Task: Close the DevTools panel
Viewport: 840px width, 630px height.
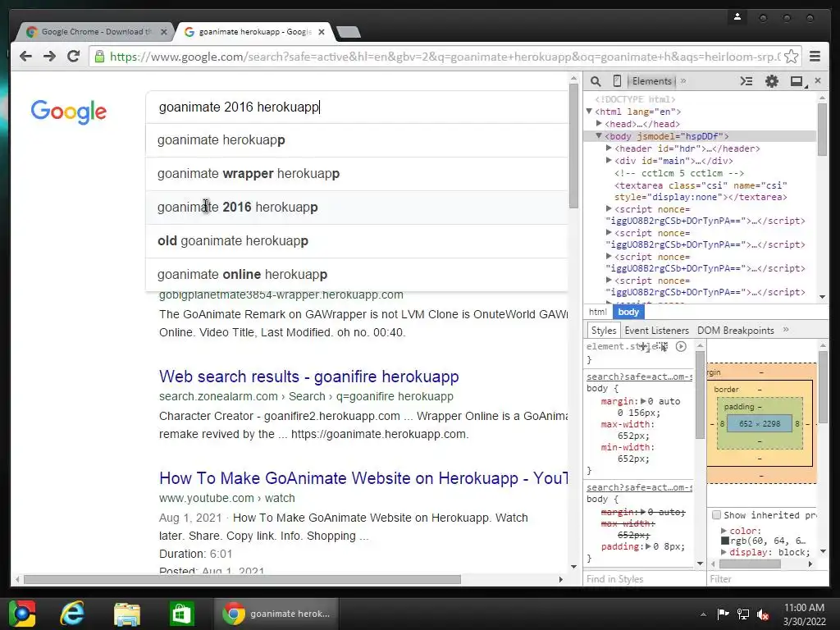Action: tap(818, 80)
